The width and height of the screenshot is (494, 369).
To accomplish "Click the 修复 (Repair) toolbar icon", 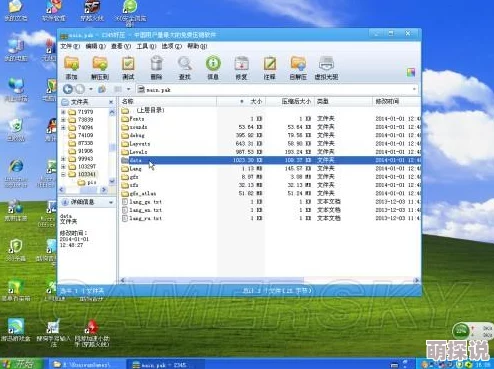I will coord(241,64).
